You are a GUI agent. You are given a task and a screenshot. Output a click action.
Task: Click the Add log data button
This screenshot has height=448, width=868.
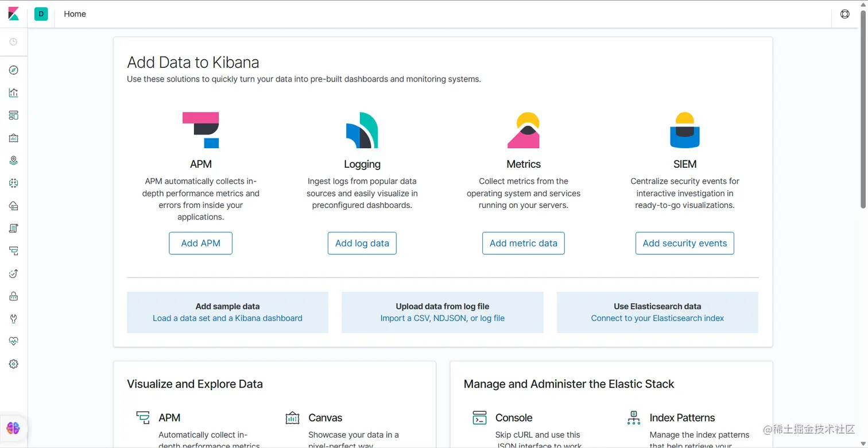coord(362,243)
